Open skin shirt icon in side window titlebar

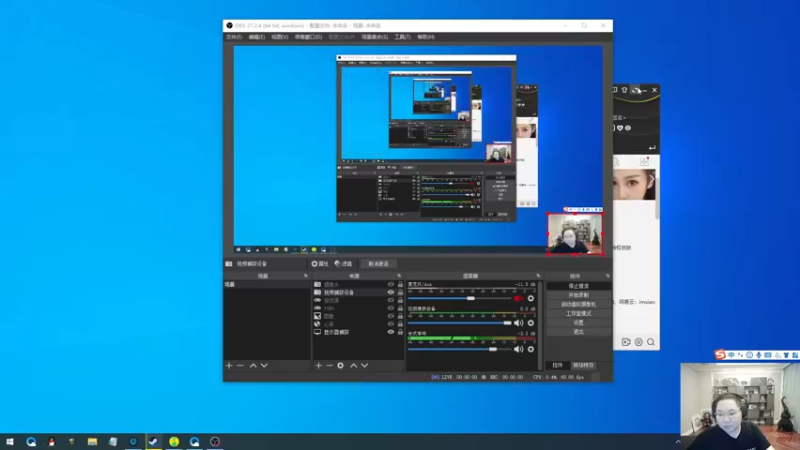624,90
